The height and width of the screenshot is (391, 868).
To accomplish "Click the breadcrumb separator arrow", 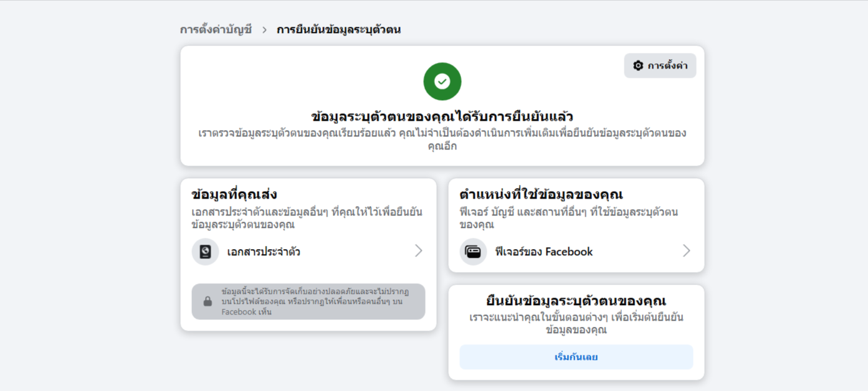I will 264,29.
